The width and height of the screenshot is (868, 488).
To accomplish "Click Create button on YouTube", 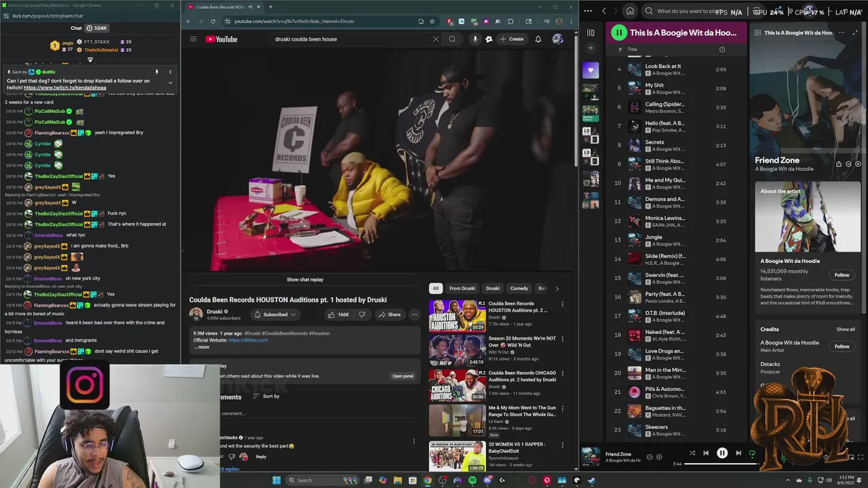I will [511, 39].
